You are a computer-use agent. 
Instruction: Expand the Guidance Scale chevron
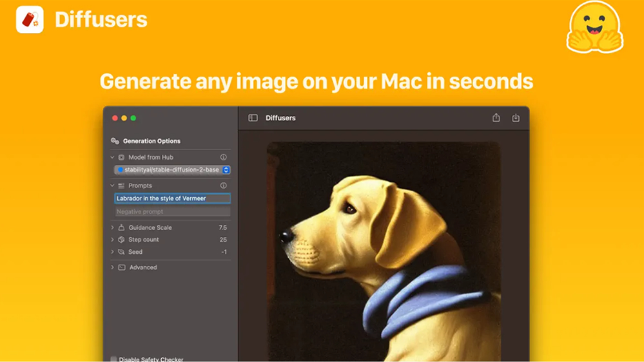coord(113,227)
